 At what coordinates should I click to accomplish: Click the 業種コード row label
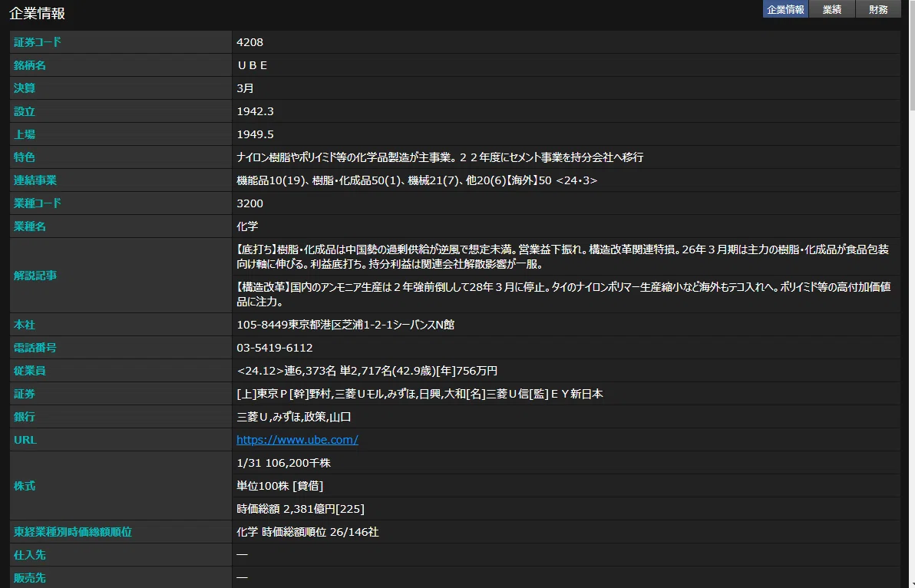(x=38, y=203)
